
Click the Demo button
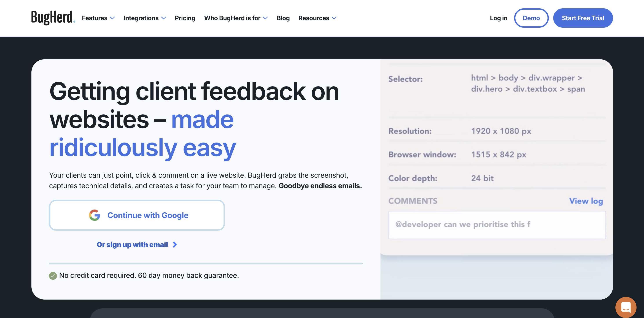click(531, 18)
